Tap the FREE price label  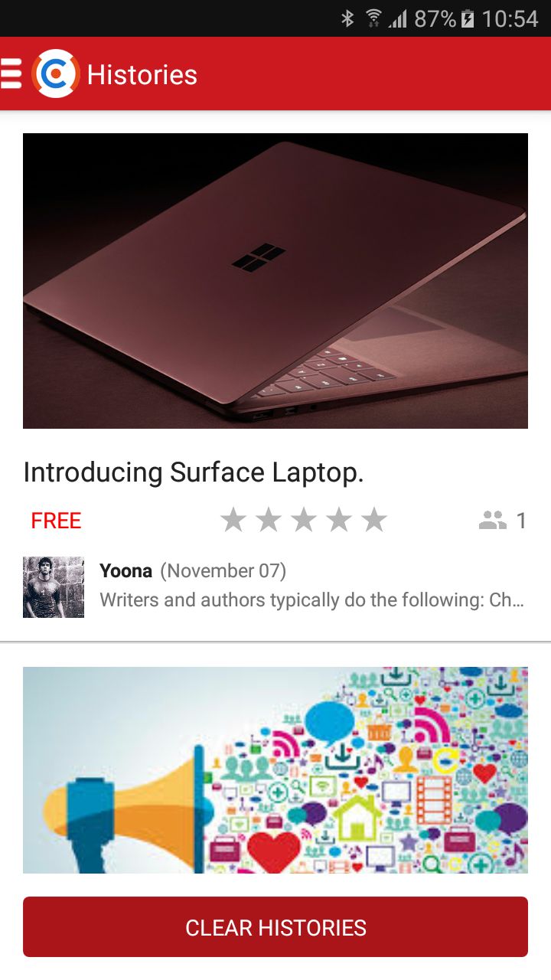click(56, 521)
